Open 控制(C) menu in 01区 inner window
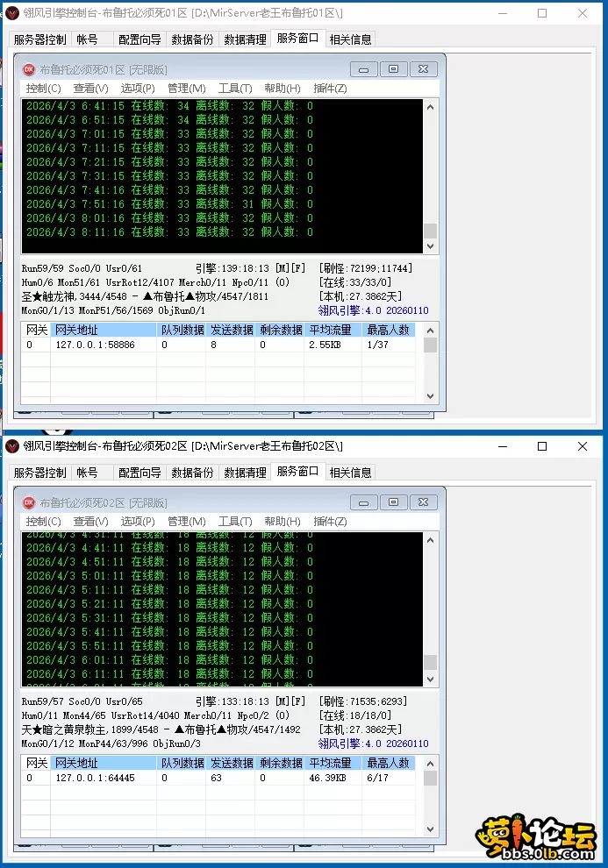Image resolution: width=608 pixels, height=868 pixels. click(43, 89)
